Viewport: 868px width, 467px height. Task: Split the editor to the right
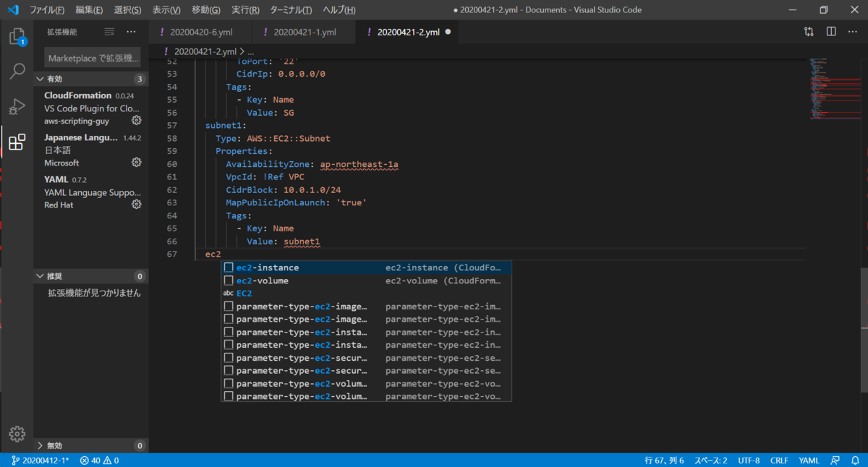[x=831, y=32]
